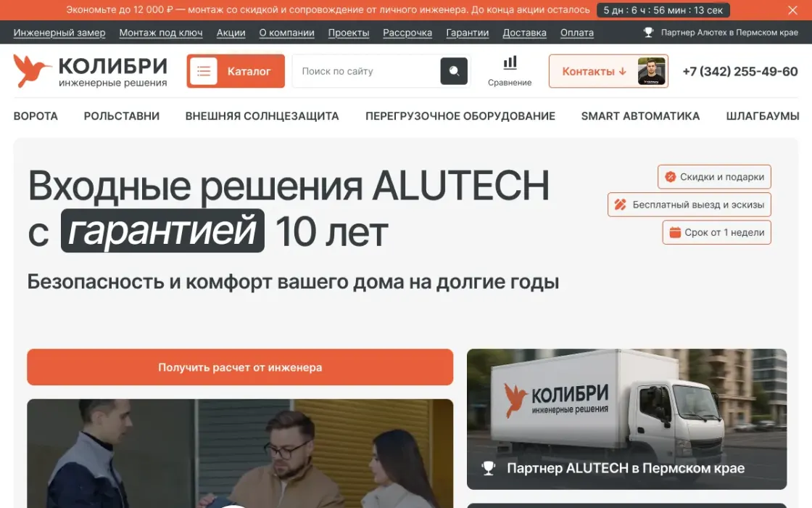Click Скидки и подарки badge
This screenshot has height=508, width=812.
click(715, 177)
